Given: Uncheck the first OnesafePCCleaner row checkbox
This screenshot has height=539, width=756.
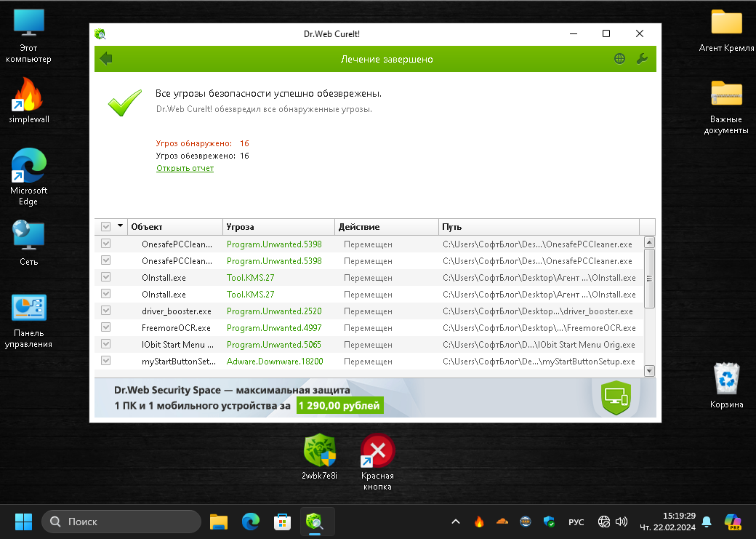Looking at the screenshot, I should 105,244.
